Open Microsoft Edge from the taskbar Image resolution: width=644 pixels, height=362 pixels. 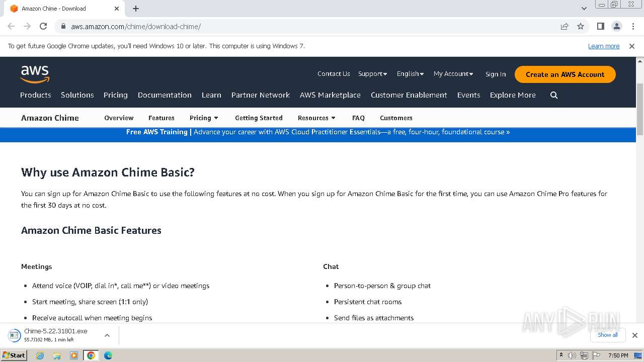point(108,355)
